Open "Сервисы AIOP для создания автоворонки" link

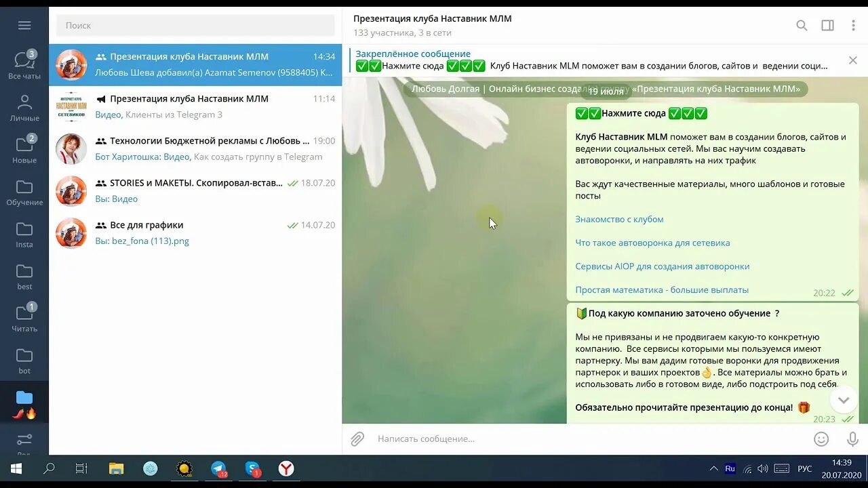point(663,266)
